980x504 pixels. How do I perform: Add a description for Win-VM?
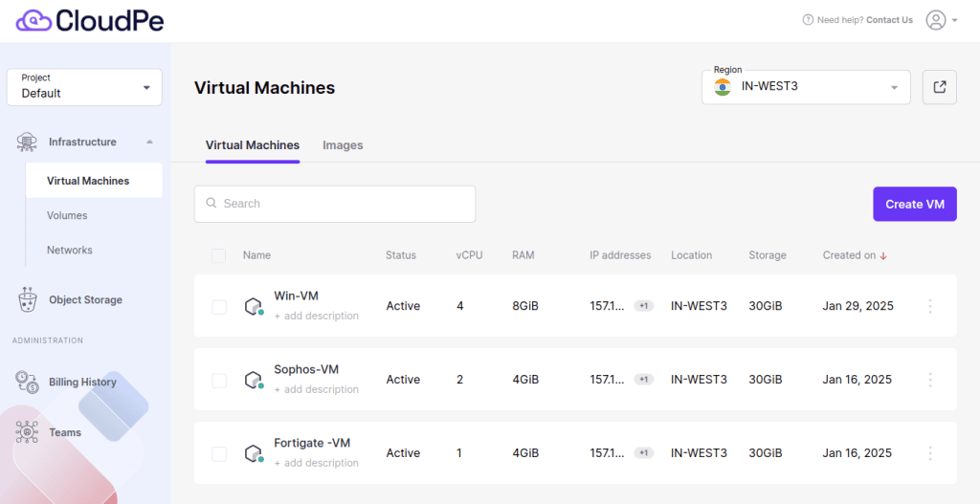[x=316, y=316]
